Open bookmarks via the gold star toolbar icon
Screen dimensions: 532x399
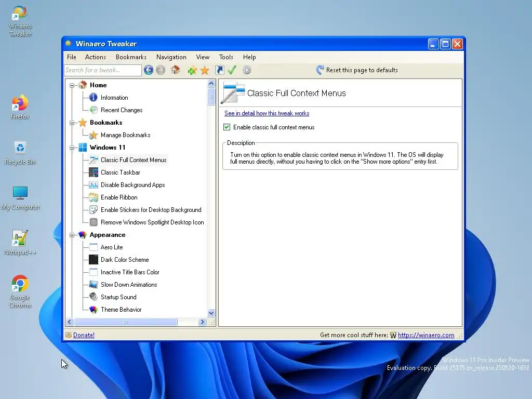coord(205,70)
